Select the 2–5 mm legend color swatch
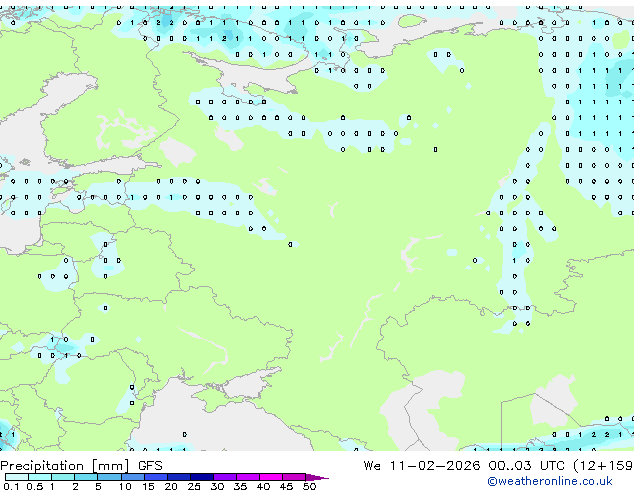Image resolution: width=634 pixels, height=490 pixels. [86, 477]
